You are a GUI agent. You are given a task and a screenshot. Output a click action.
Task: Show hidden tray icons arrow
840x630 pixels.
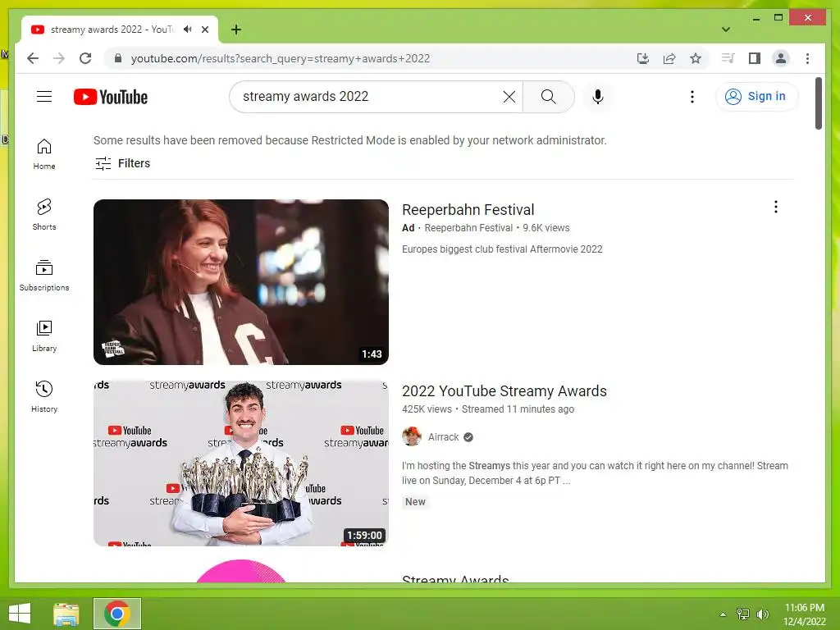724,614
